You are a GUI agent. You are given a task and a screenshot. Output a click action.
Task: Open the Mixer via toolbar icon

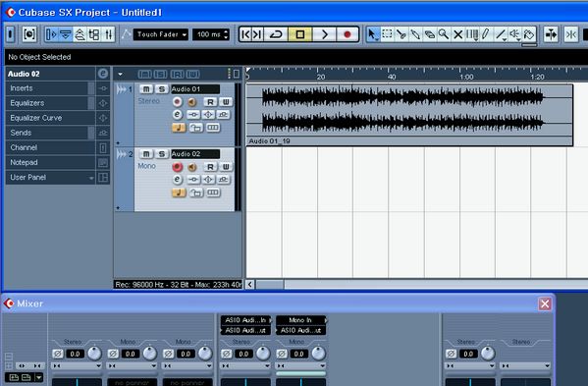click(108, 34)
